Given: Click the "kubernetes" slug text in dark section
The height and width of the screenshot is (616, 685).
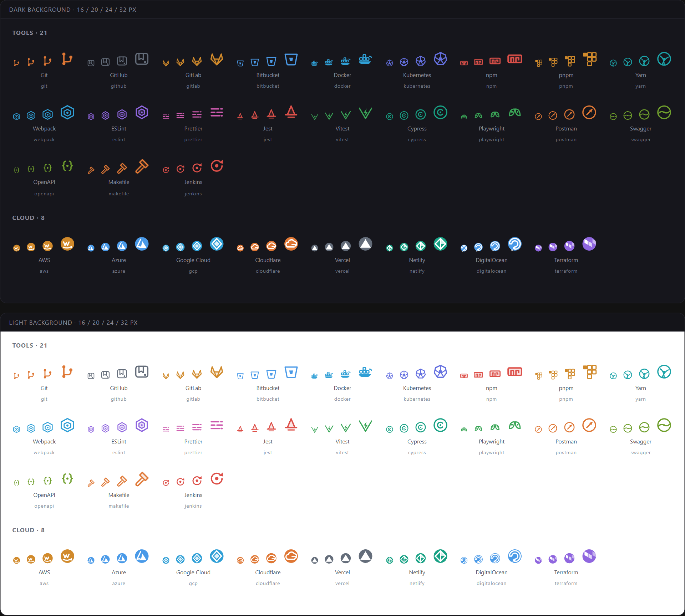Looking at the screenshot, I should point(417,86).
